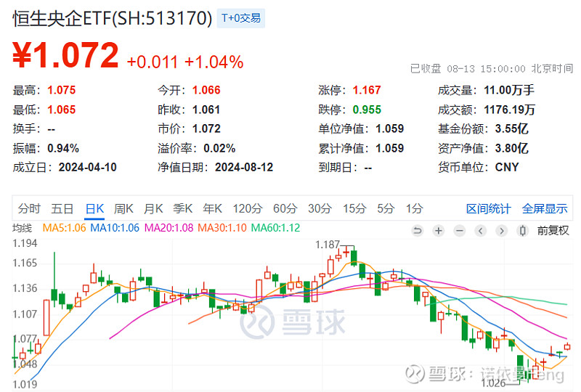Click the chart reset/undo icon
Viewport: 581px width, 392px height.
click(417, 231)
